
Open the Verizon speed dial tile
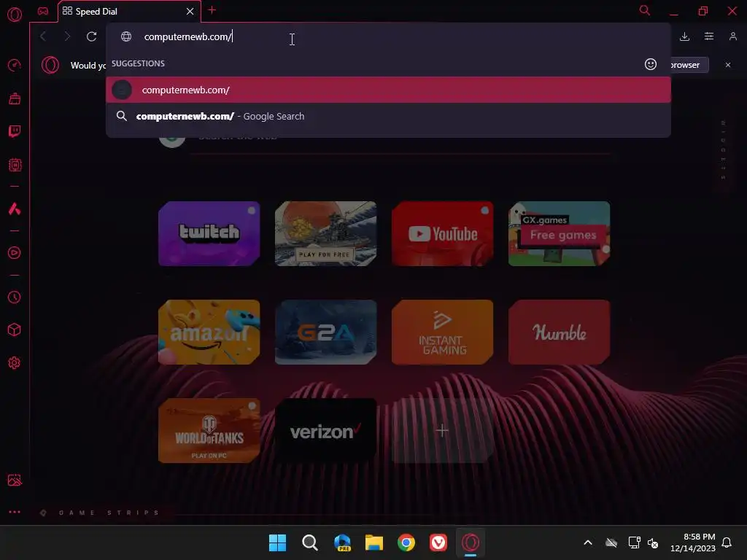[x=326, y=430]
